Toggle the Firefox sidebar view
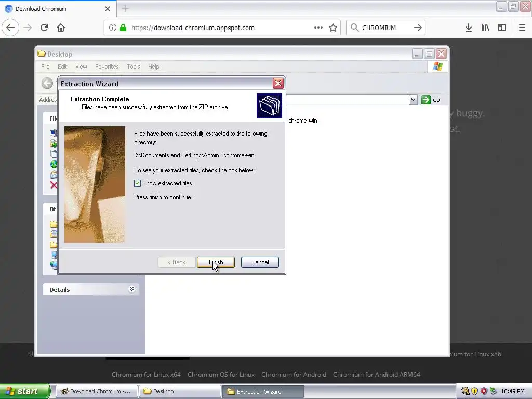 [x=502, y=28]
